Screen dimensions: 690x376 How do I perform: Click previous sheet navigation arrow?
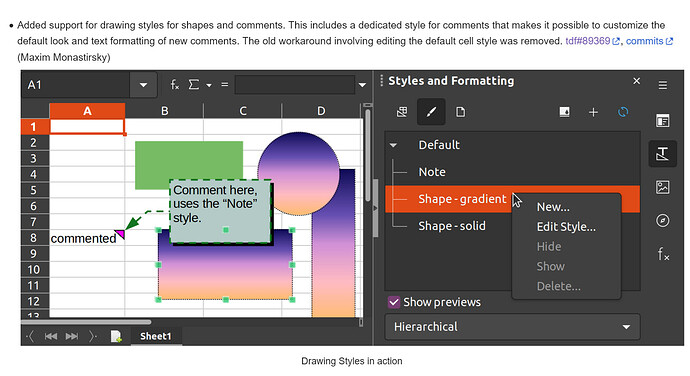30,336
